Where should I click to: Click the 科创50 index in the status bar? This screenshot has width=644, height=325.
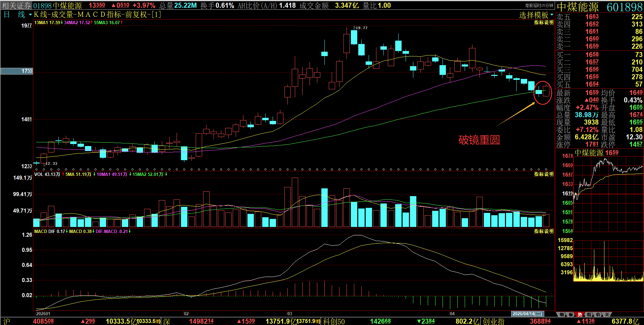[x=334, y=321]
